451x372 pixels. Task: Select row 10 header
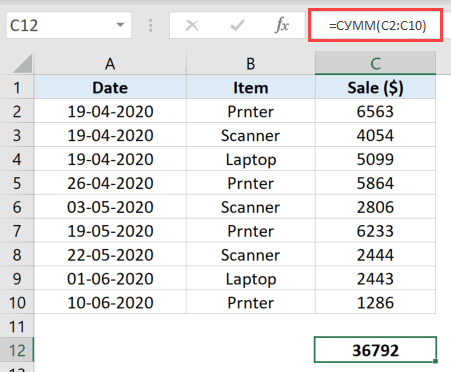[17, 303]
